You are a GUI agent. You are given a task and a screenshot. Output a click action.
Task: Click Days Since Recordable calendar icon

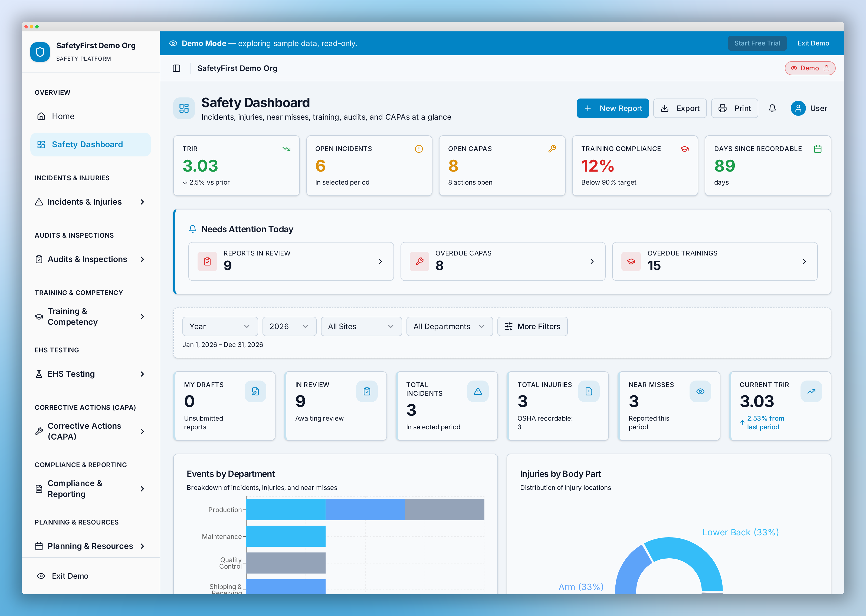click(818, 149)
